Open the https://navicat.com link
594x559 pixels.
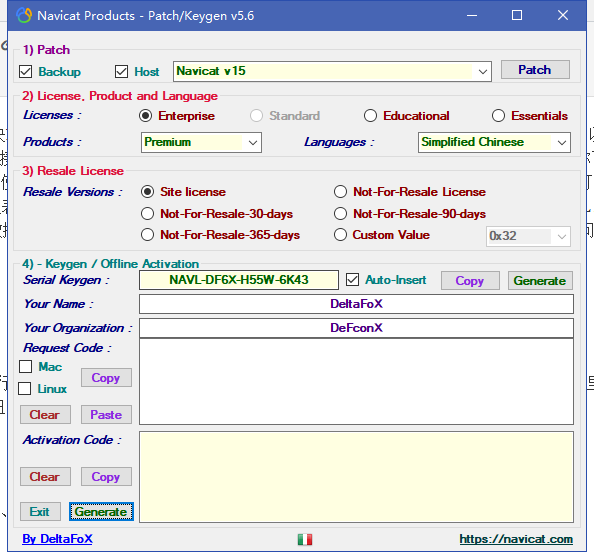(516, 539)
